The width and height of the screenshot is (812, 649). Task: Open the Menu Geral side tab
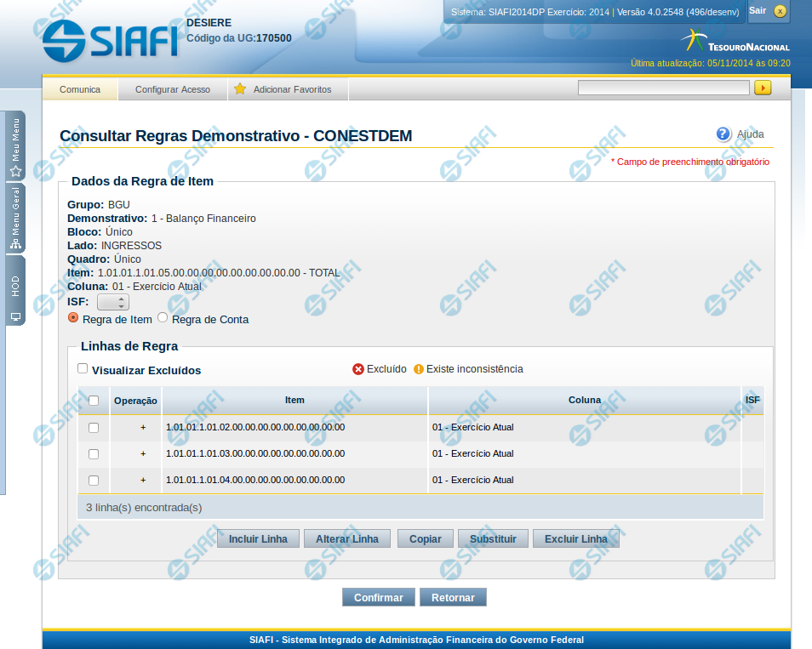click(x=15, y=219)
